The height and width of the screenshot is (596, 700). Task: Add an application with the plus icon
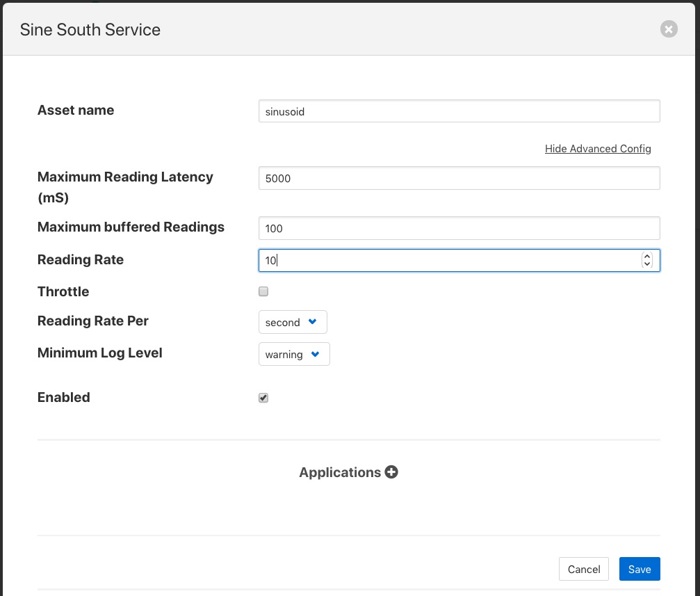(x=391, y=472)
